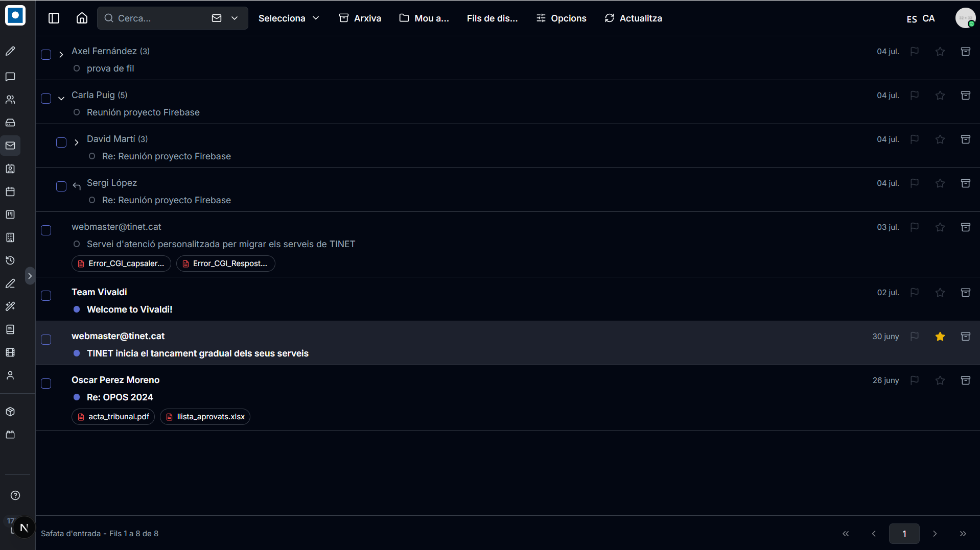Expand the David Martí sub-thread
980x550 pixels.
[x=76, y=142]
